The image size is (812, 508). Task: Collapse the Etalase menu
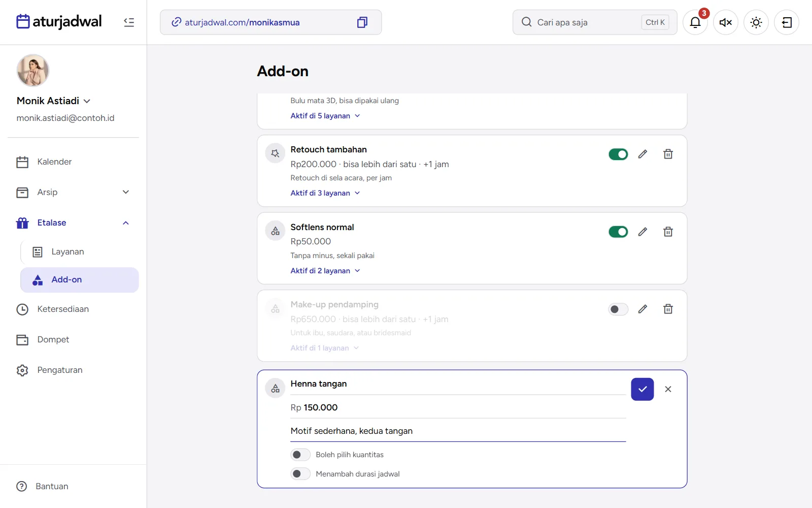point(73,223)
